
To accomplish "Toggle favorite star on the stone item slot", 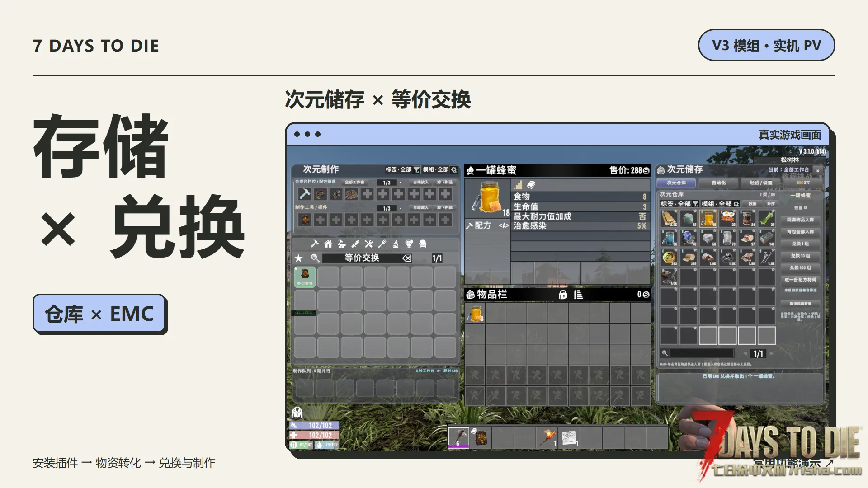I will (x=694, y=211).
